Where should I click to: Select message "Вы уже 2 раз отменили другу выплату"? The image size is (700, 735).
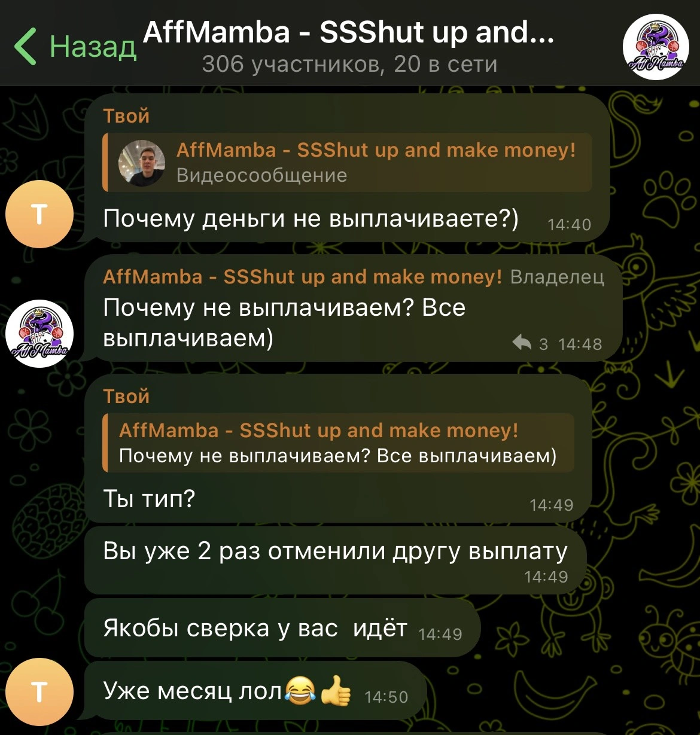pos(335,551)
